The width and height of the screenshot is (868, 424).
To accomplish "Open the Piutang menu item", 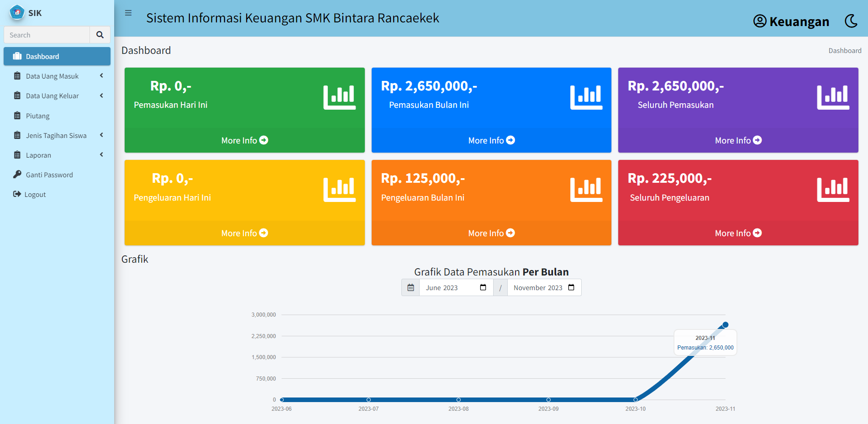I will coord(37,116).
